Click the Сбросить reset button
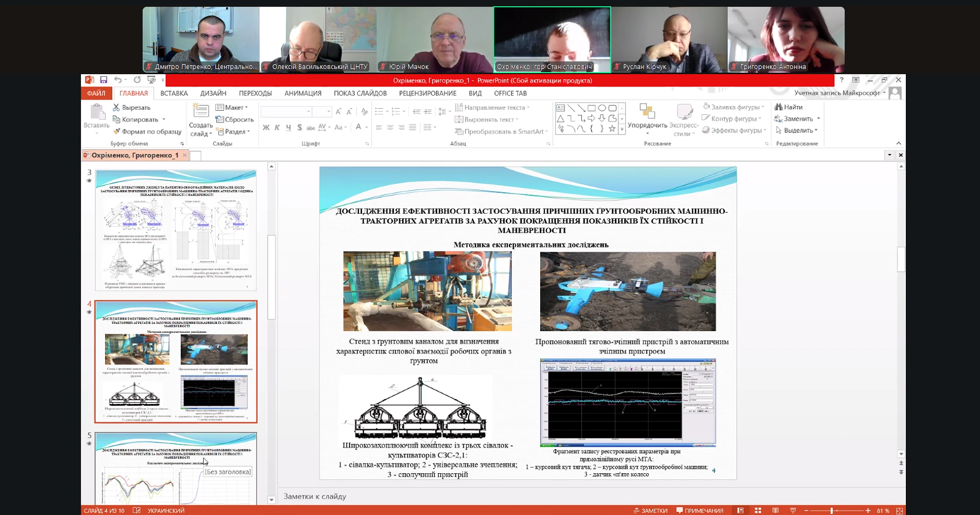980x515 pixels. [235, 119]
